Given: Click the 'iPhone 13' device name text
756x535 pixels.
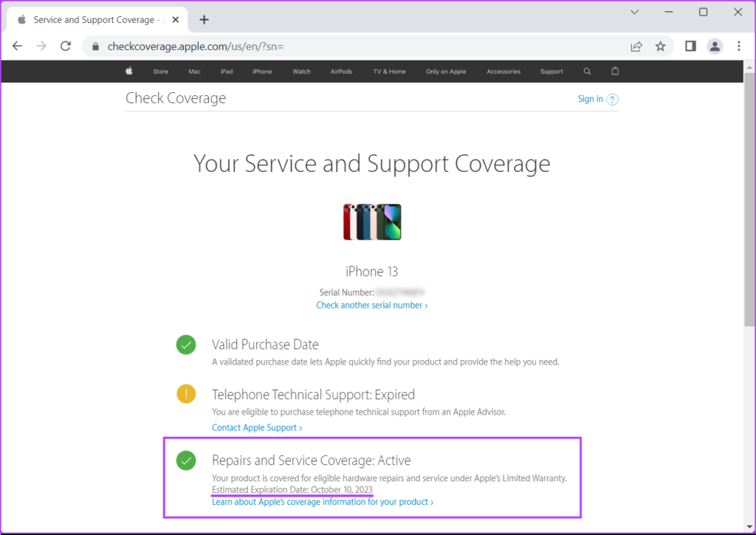Looking at the screenshot, I should point(372,272).
